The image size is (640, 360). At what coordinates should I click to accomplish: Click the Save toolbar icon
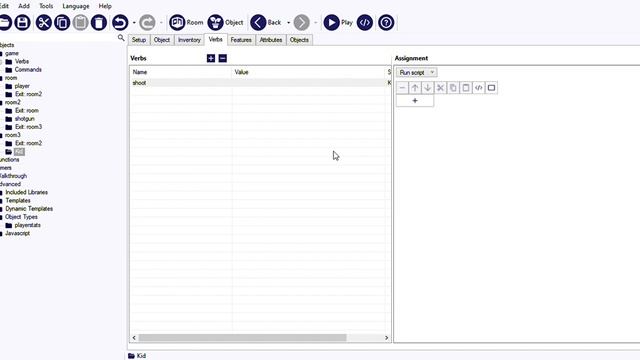(x=22, y=22)
